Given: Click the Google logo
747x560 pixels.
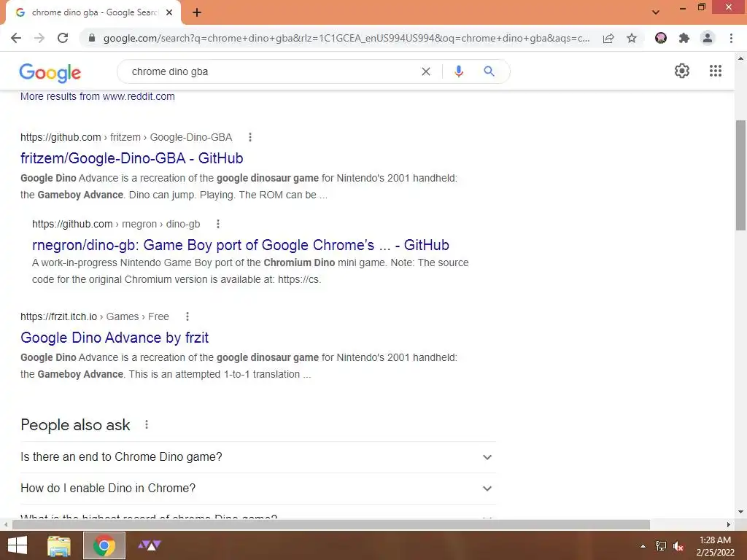Looking at the screenshot, I should (50, 72).
